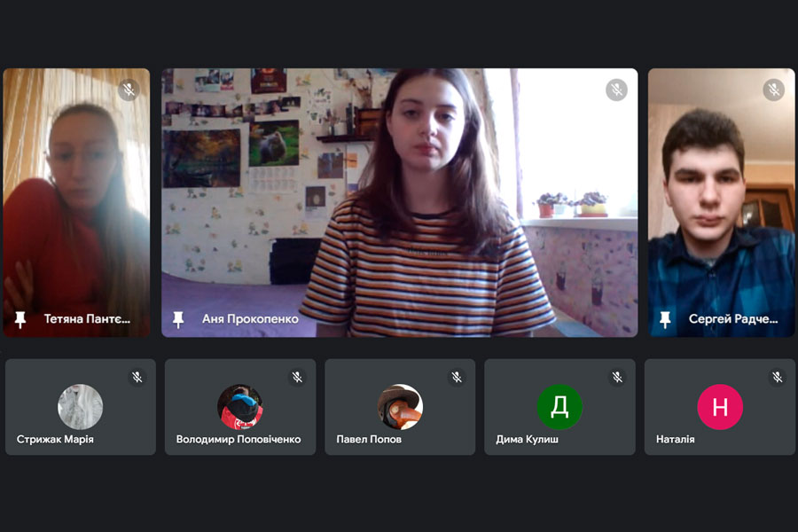Click muted mic icon on Тетяна's video
This screenshot has width=798, height=532.
(x=129, y=90)
